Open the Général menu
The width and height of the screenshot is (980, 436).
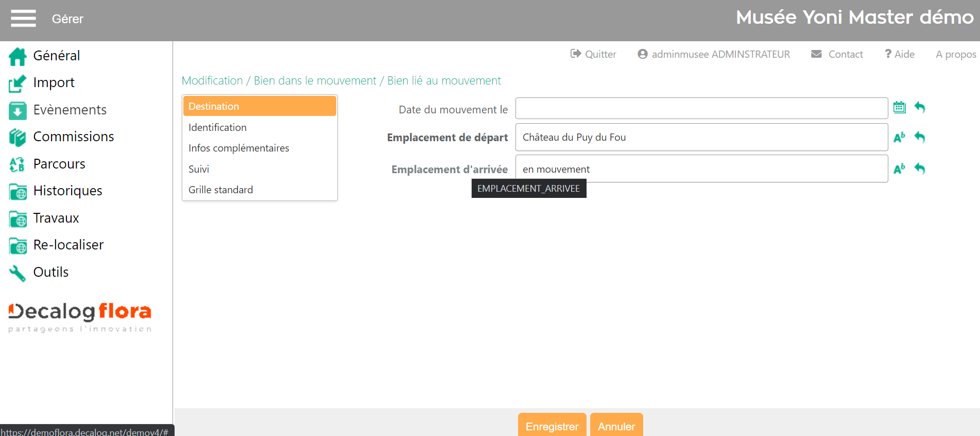coord(57,56)
